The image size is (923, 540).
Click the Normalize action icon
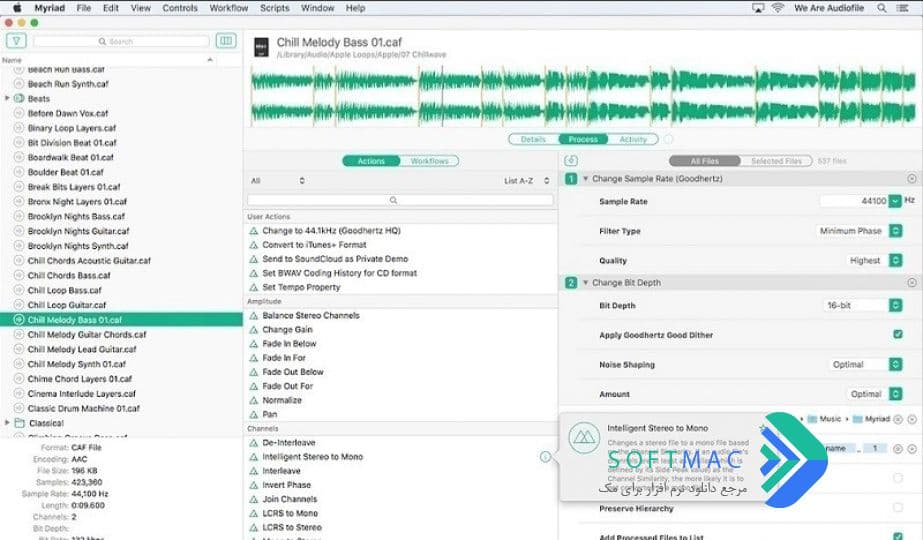[254, 400]
